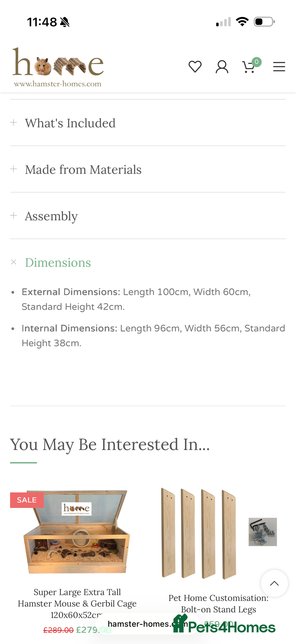This screenshot has height=644, width=296.
Task: Open the account profile icon
Action: (222, 66)
